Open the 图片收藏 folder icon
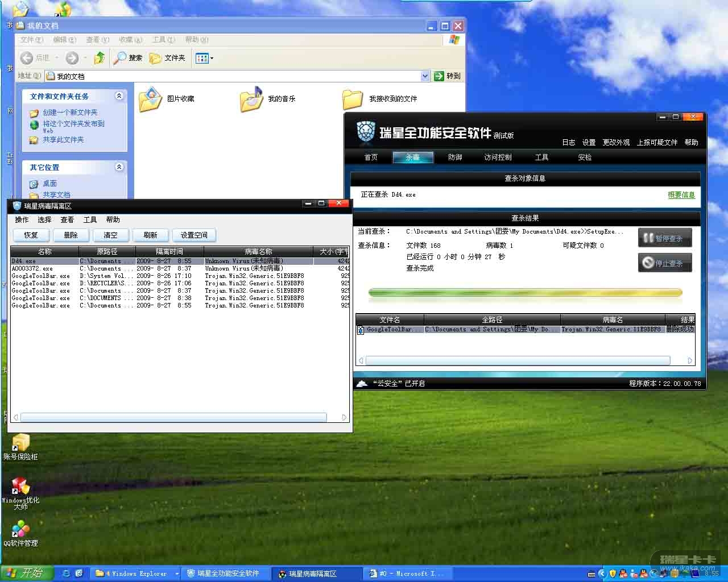 pos(150,99)
